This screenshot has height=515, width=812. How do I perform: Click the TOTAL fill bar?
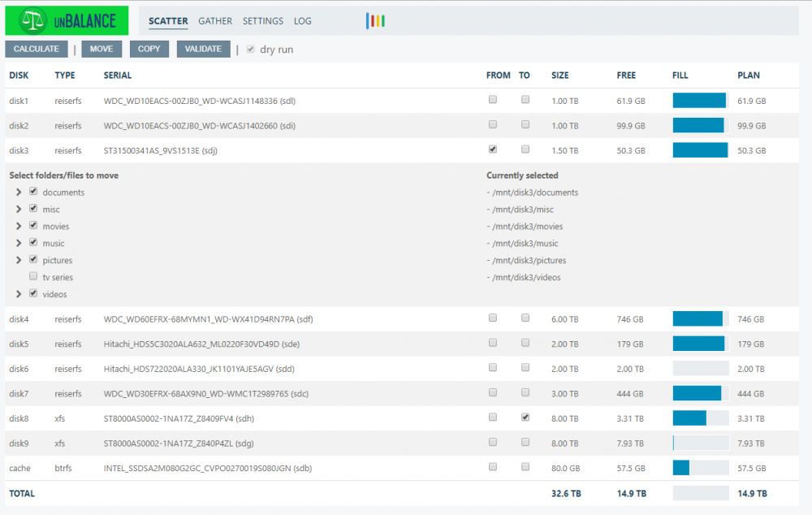click(701, 493)
